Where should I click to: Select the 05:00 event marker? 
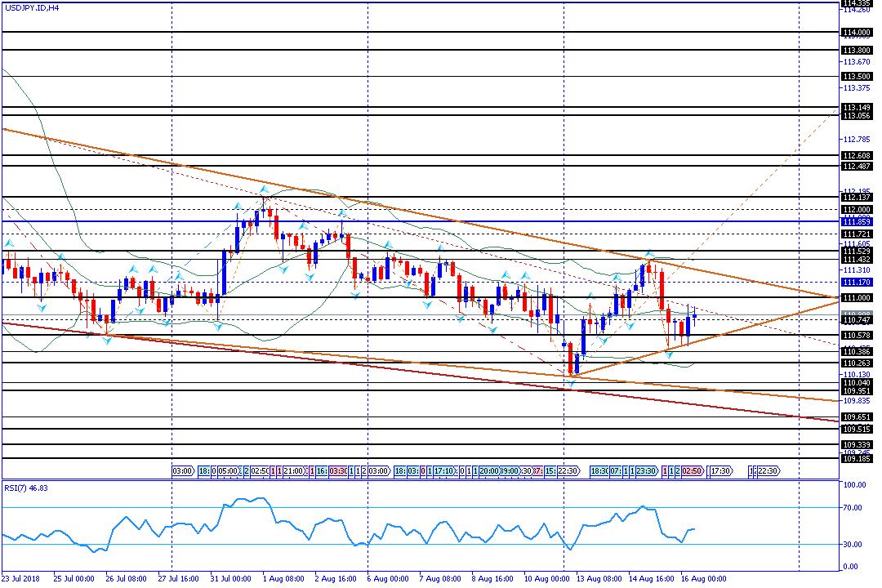[x=229, y=470]
